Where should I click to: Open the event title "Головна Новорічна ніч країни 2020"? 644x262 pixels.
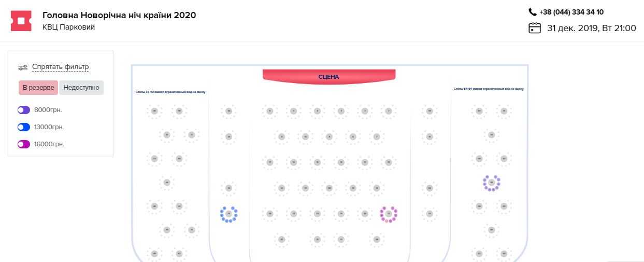119,15
